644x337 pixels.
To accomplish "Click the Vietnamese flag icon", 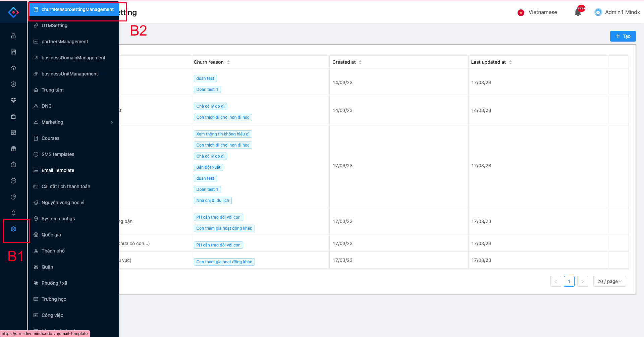I will click(521, 12).
